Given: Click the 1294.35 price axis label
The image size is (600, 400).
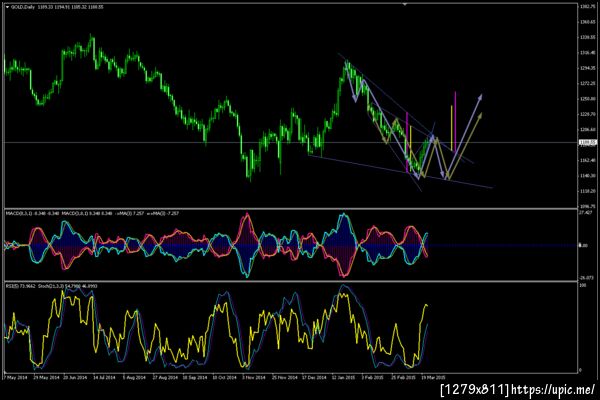Looking at the screenshot, I should click(587, 68).
